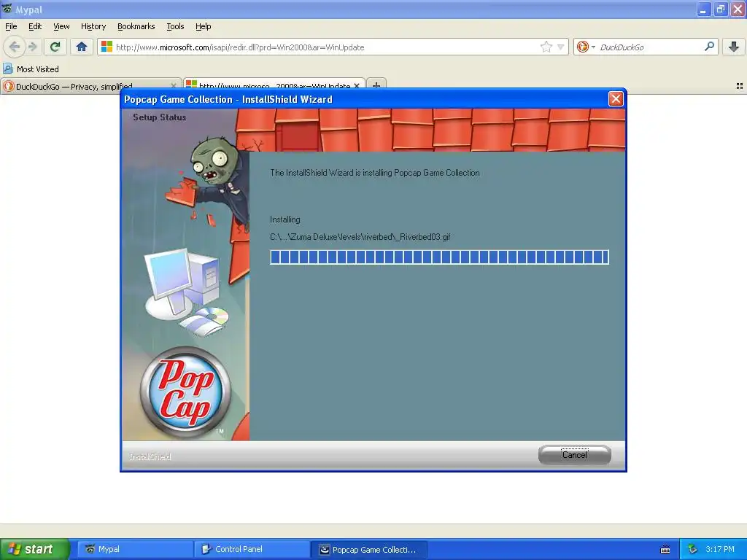Restore down the Mypal browser window

(x=720, y=9)
